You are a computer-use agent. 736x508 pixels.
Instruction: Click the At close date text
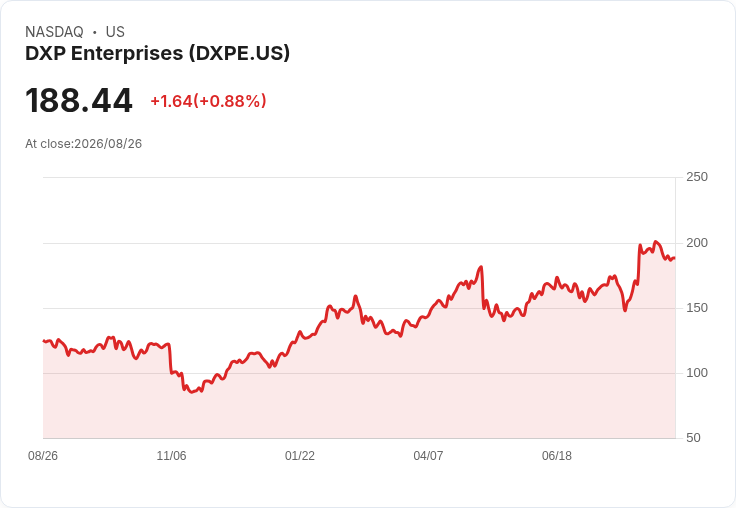(x=84, y=144)
